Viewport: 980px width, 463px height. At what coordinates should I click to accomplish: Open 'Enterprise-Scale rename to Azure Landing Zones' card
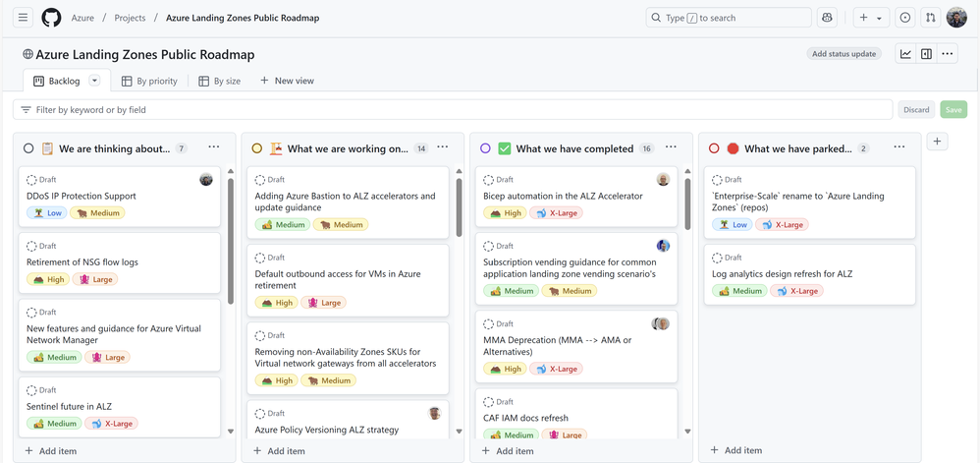(x=798, y=202)
